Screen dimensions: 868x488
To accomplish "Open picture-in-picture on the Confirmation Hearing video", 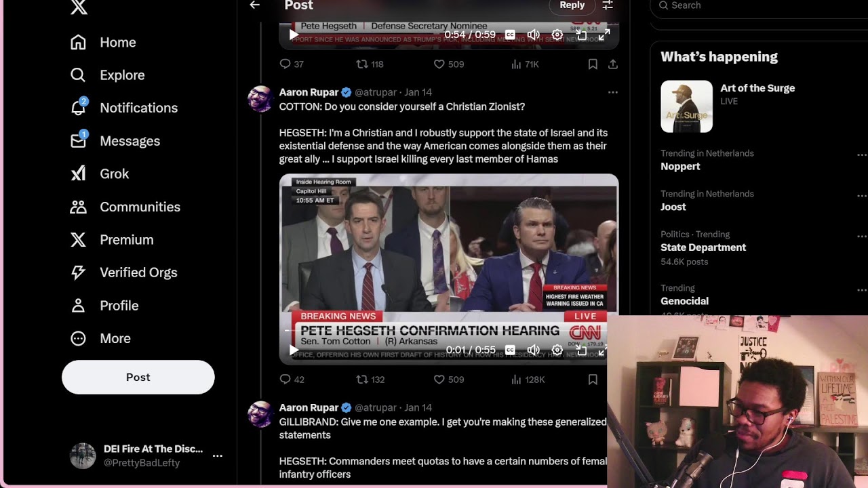I will [581, 350].
